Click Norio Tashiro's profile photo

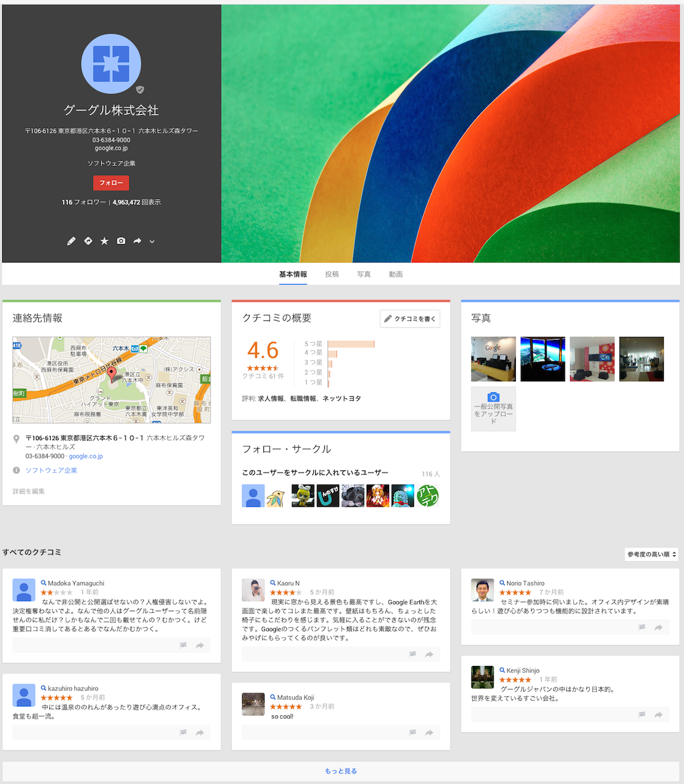click(x=483, y=590)
